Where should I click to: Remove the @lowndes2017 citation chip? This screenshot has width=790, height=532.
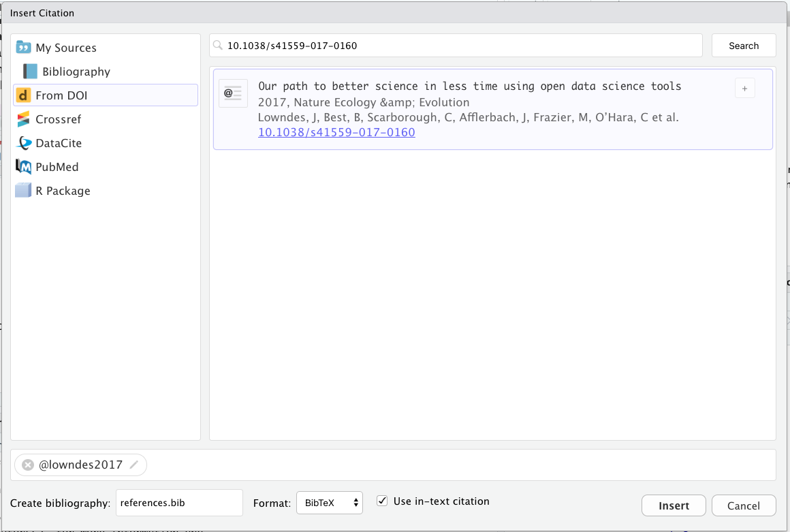click(28, 465)
